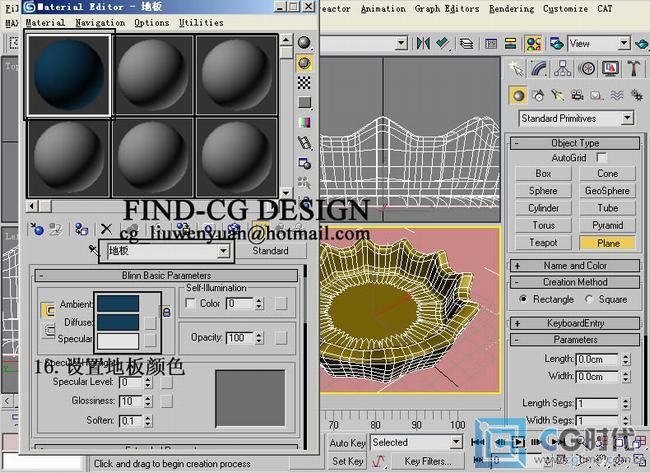Open the View coordinate system dropdown

point(599,44)
